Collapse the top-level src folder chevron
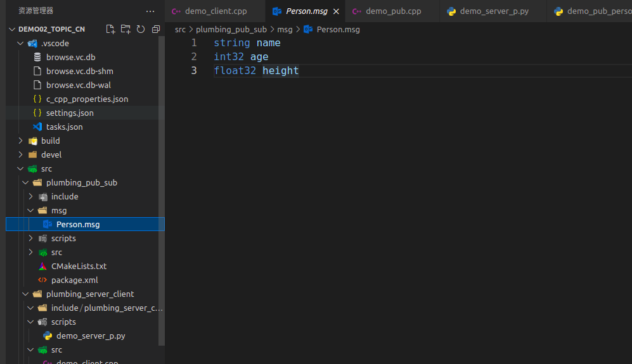Screen dimensions: 632x364 20,169
